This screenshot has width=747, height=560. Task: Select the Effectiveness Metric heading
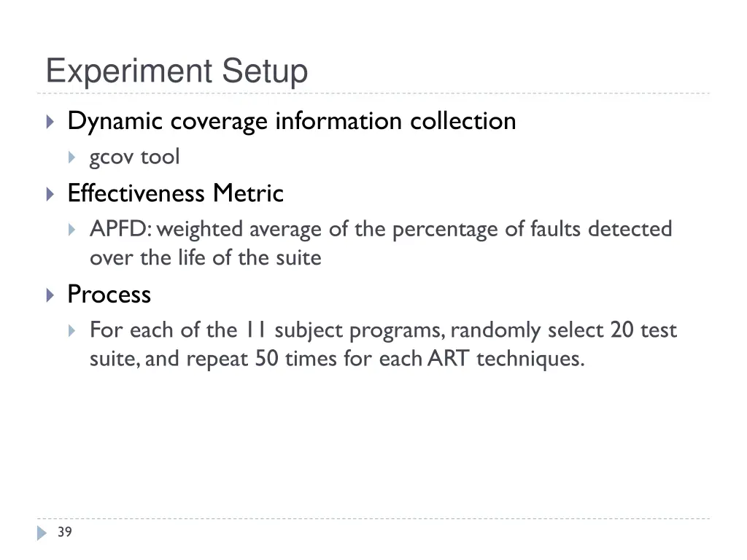click(176, 193)
